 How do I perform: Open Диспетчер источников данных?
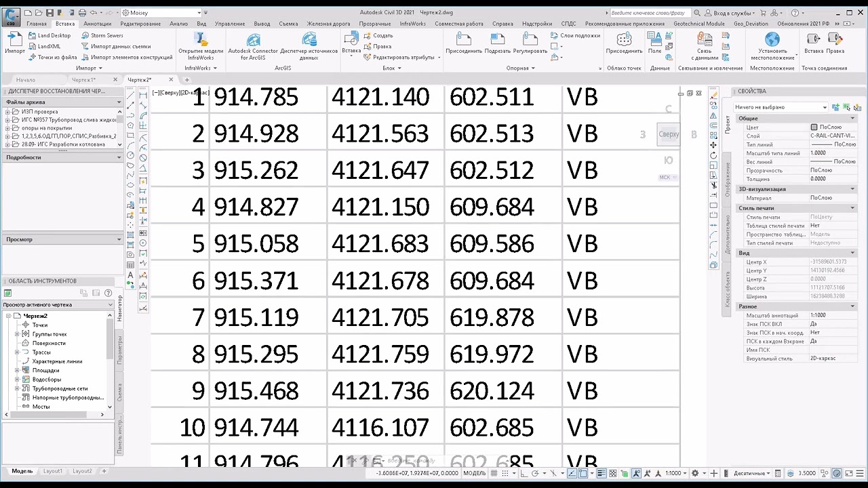(x=309, y=45)
